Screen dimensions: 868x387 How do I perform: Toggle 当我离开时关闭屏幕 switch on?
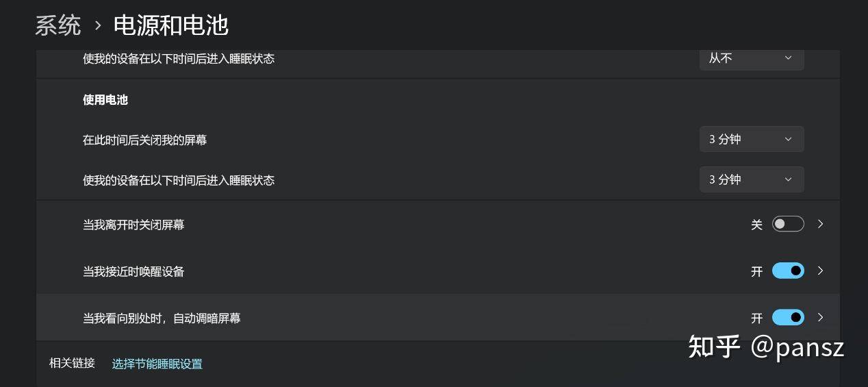click(788, 224)
